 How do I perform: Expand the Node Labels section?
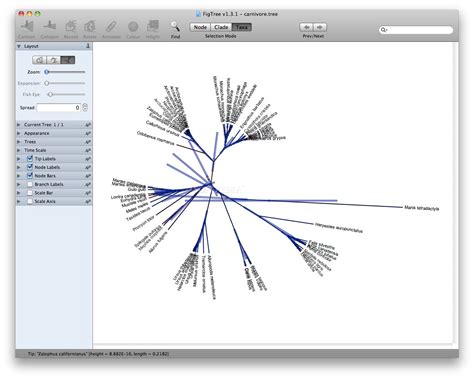pos(19,167)
